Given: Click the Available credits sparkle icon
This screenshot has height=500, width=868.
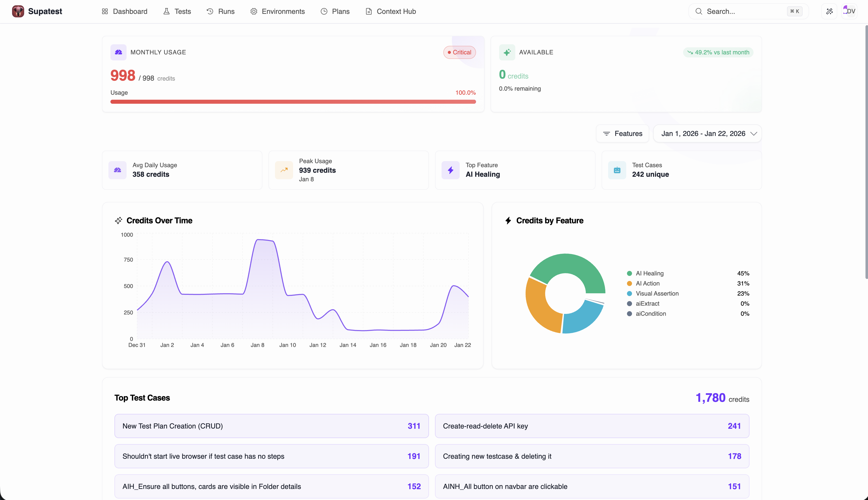Looking at the screenshot, I should pos(507,52).
